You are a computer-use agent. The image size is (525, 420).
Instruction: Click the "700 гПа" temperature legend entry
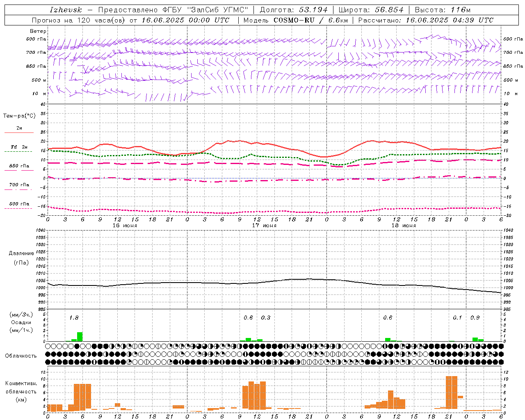point(19,185)
